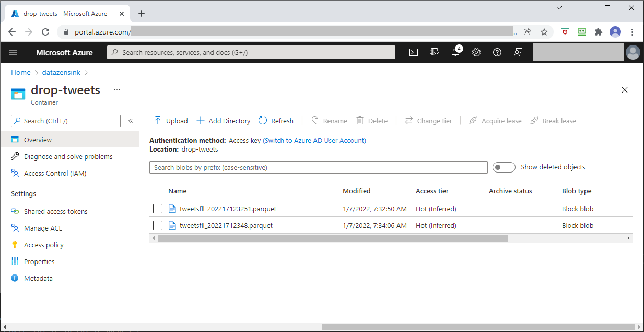Reload the browser page

tap(45, 32)
